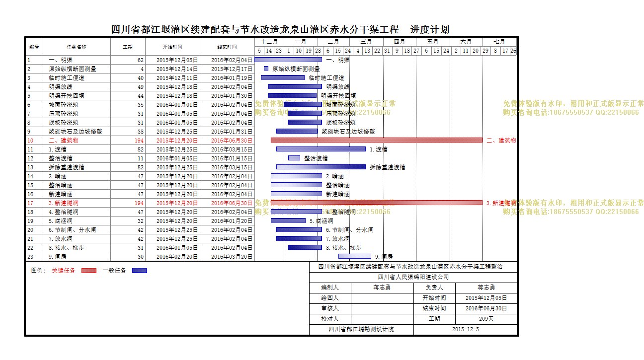Click the 图例 legend label
This screenshot has width=644, height=360.
(38, 271)
